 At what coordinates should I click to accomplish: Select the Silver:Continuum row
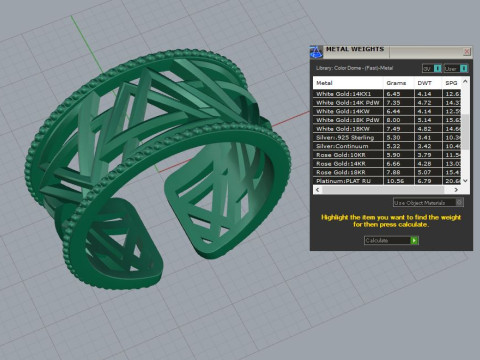387,146
